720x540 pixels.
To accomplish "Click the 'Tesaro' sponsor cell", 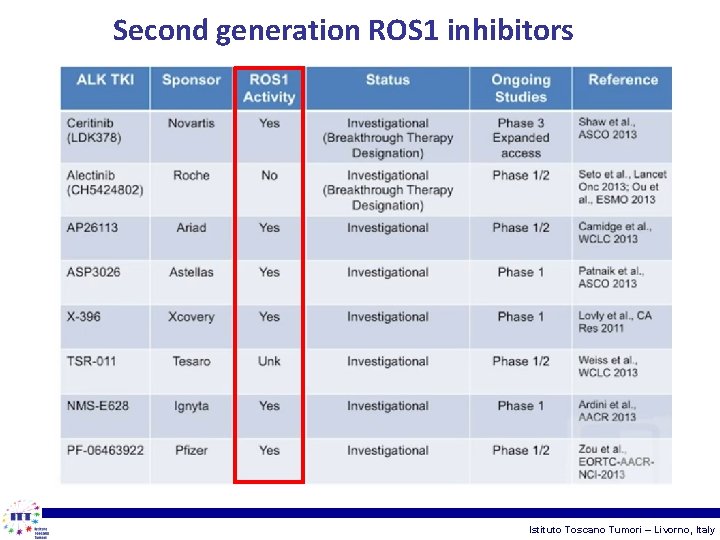I will [x=191, y=371].
